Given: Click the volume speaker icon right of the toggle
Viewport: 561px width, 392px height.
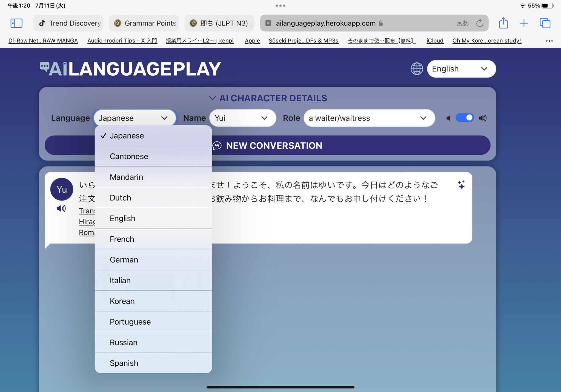Looking at the screenshot, I should tap(482, 118).
